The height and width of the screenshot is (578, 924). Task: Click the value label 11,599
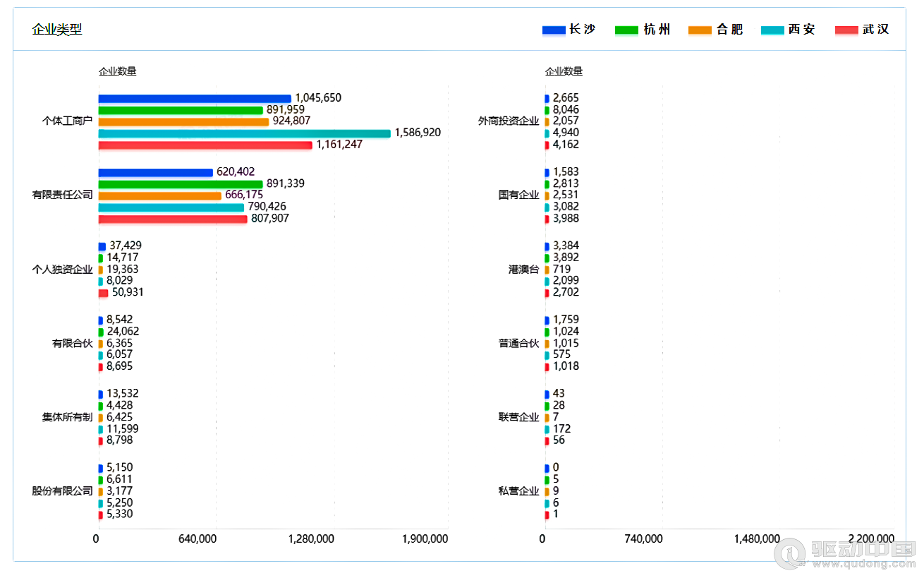123,429
